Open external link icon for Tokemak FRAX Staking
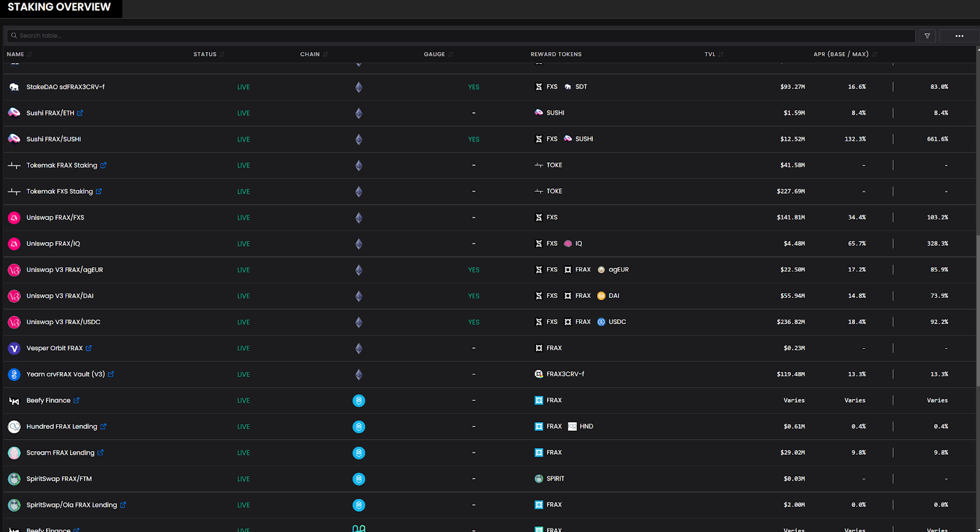The height and width of the screenshot is (532, 980). 104,165
